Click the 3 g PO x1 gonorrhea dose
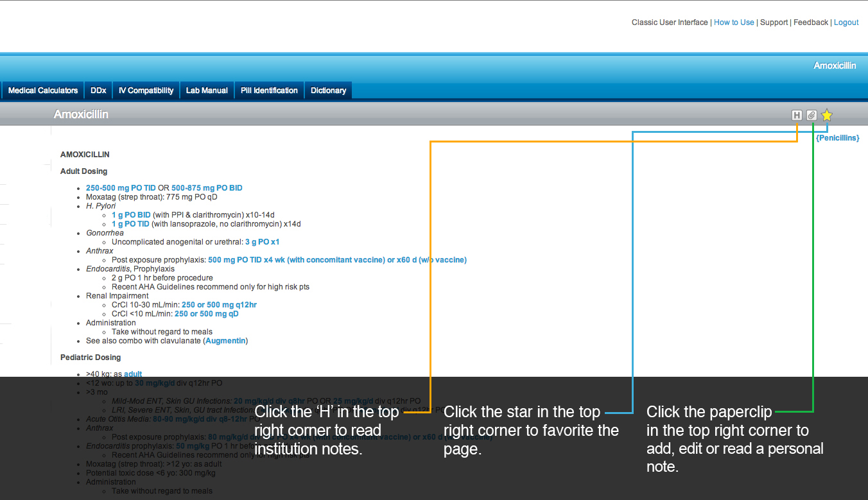Viewport: 868px width, 500px height. tap(262, 242)
